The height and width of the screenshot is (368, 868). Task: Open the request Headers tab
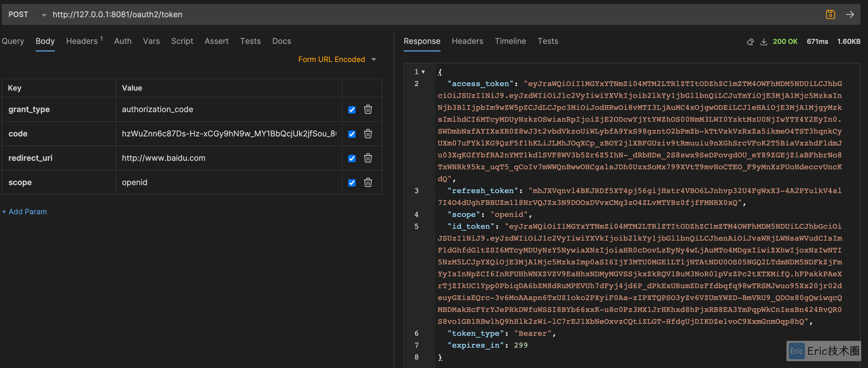pyautogui.click(x=84, y=41)
